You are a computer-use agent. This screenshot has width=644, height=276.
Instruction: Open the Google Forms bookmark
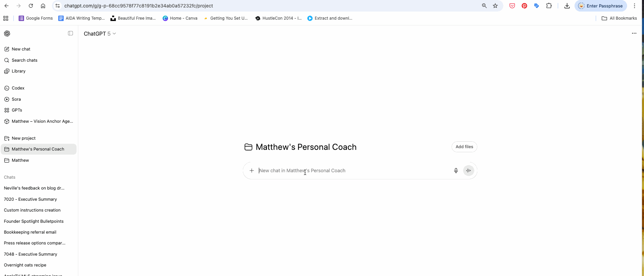tap(36, 18)
